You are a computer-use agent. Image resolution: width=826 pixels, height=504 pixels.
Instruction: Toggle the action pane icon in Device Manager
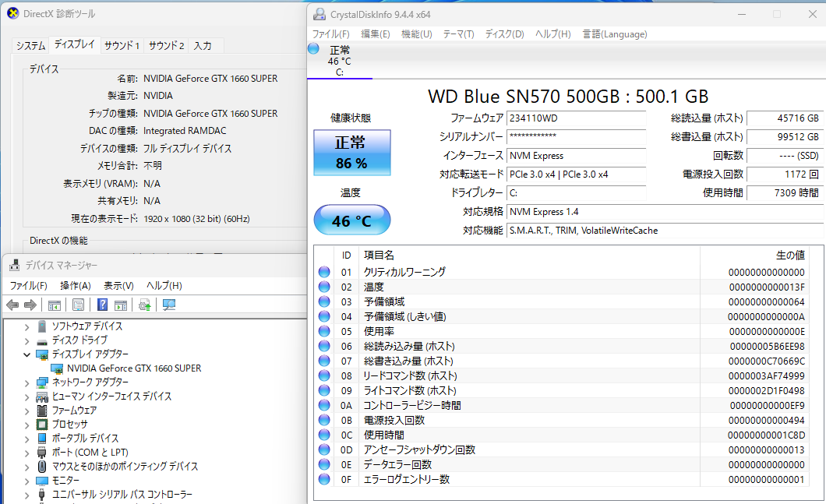tap(121, 305)
